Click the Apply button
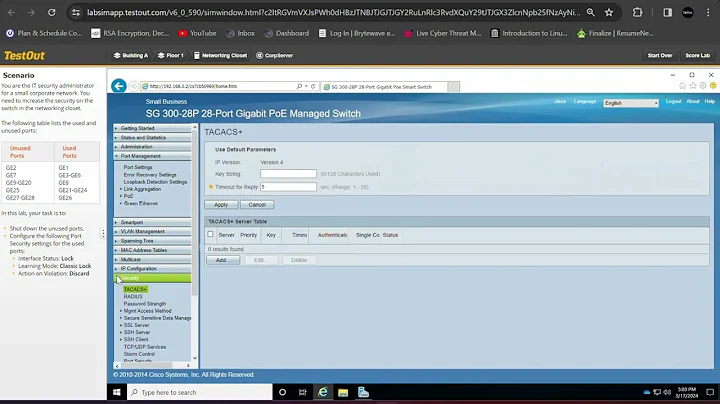 (x=221, y=205)
